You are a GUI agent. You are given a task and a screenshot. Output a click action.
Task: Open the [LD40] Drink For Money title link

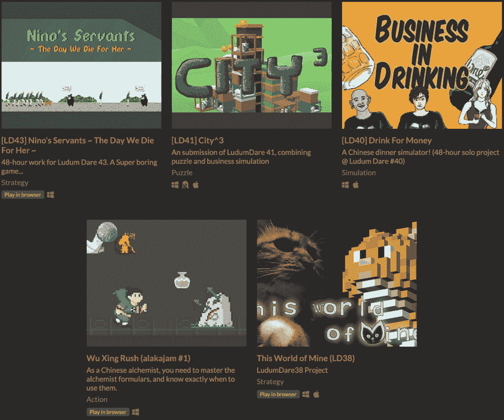386,140
